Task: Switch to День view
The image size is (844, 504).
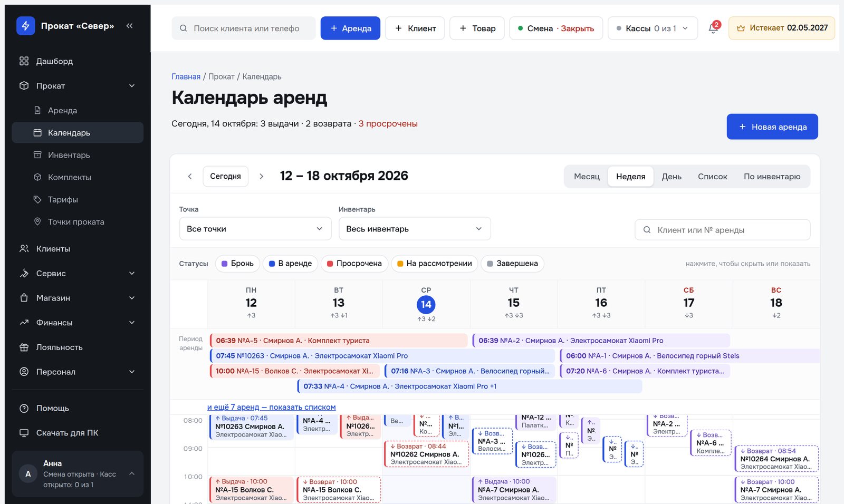Action: (672, 177)
